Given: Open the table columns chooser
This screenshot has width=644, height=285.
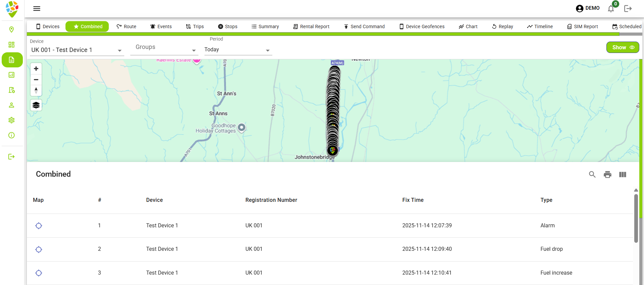Looking at the screenshot, I should 623,174.
